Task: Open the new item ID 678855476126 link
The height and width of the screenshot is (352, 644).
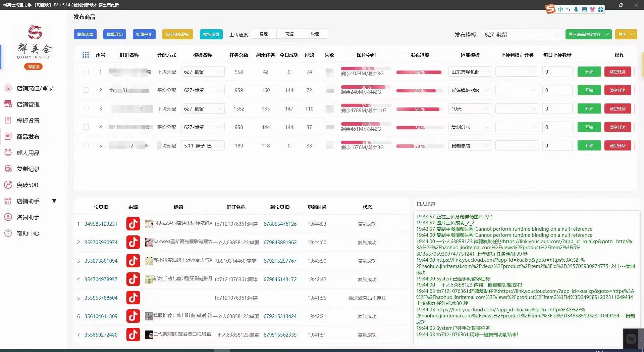Action: pos(280,224)
